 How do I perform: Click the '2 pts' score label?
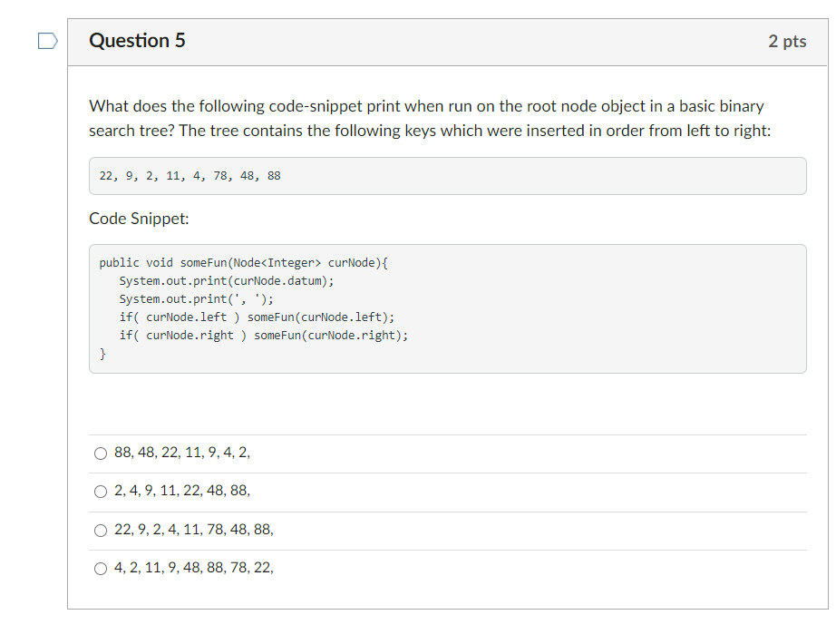click(x=787, y=41)
